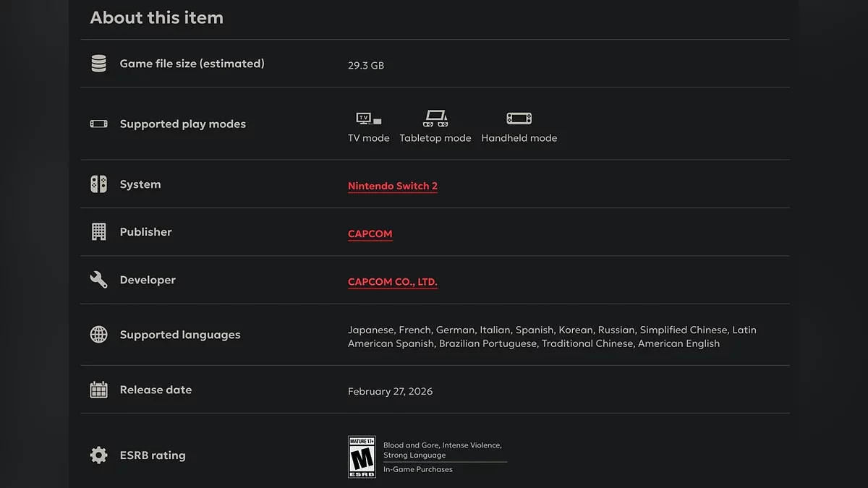
Task: Follow the CAPCOM CO., LTD. developer link
Action: [x=393, y=282]
